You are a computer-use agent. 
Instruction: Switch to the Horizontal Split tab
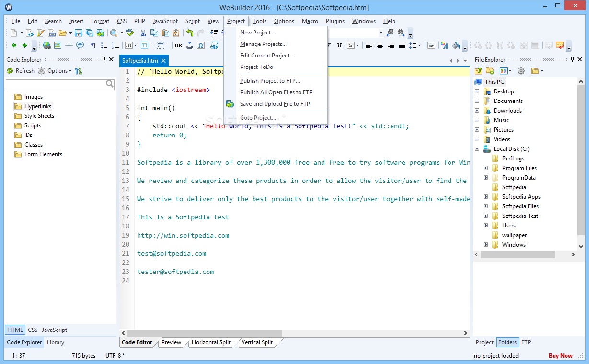211,342
